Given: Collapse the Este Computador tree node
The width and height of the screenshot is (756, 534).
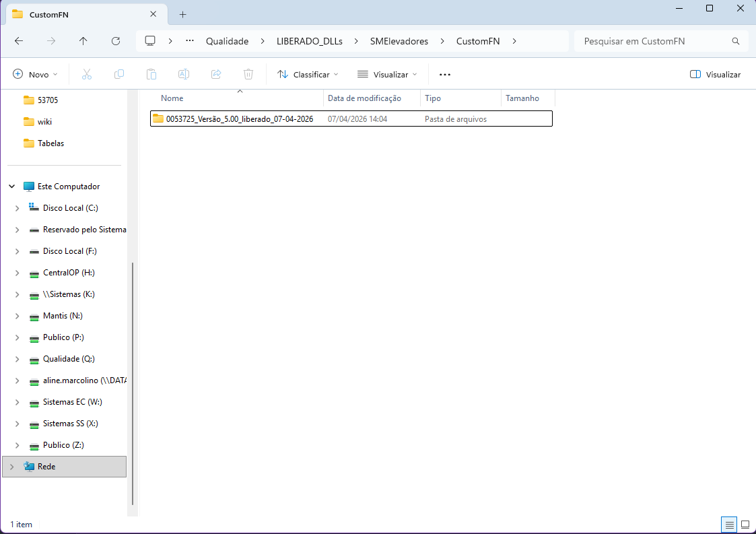Looking at the screenshot, I should [x=12, y=187].
